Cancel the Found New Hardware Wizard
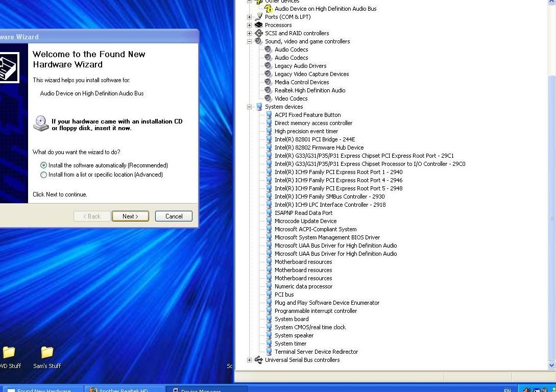 click(x=174, y=216)
